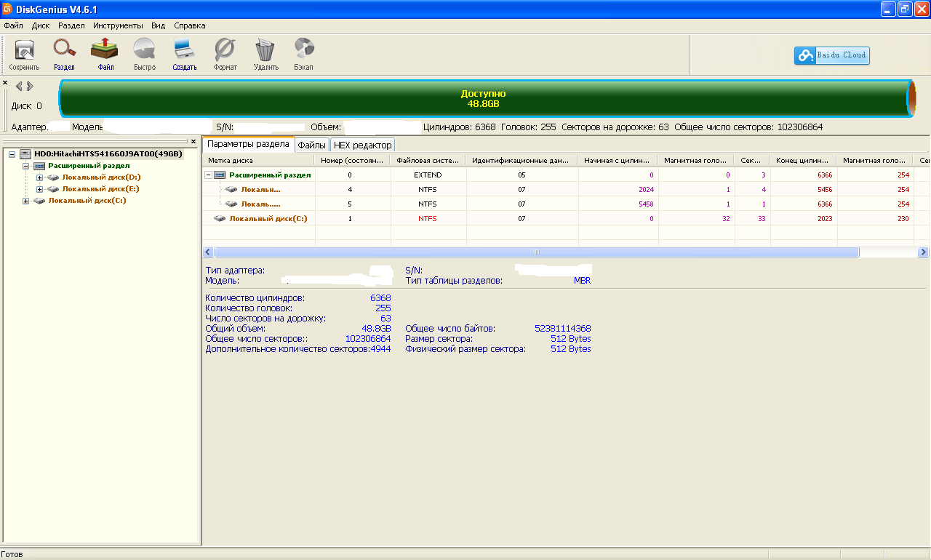Open the Вид menu
The image size is (931, 560).
[158, 25]
